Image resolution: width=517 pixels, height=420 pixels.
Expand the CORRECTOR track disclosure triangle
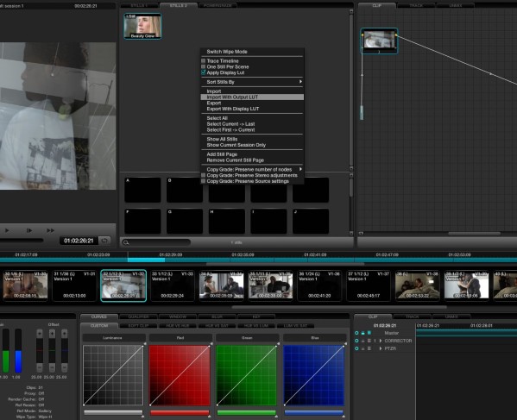coord(381,341)
